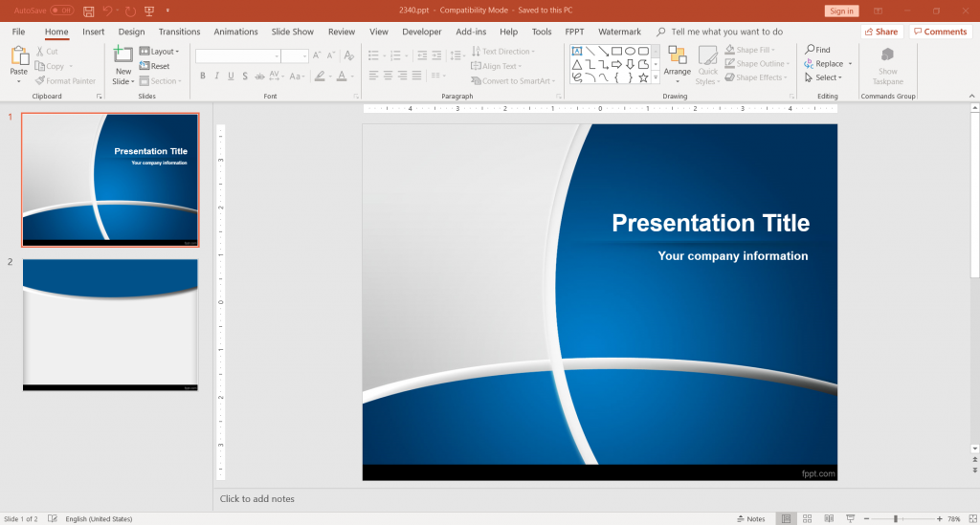This screenshot has width=980, height=525.
Task: Select the text box shape
Action: tap(577, 52)
